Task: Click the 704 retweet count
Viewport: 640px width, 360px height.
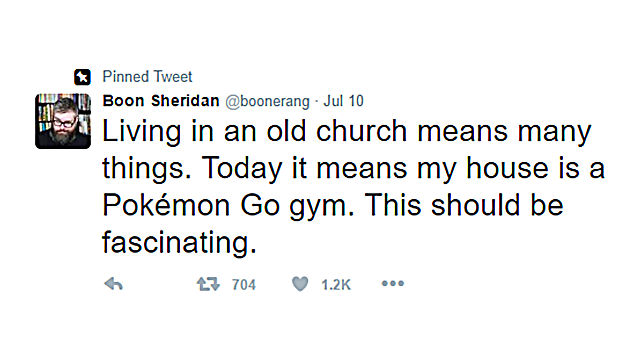Action: click(x=244, y=284)
